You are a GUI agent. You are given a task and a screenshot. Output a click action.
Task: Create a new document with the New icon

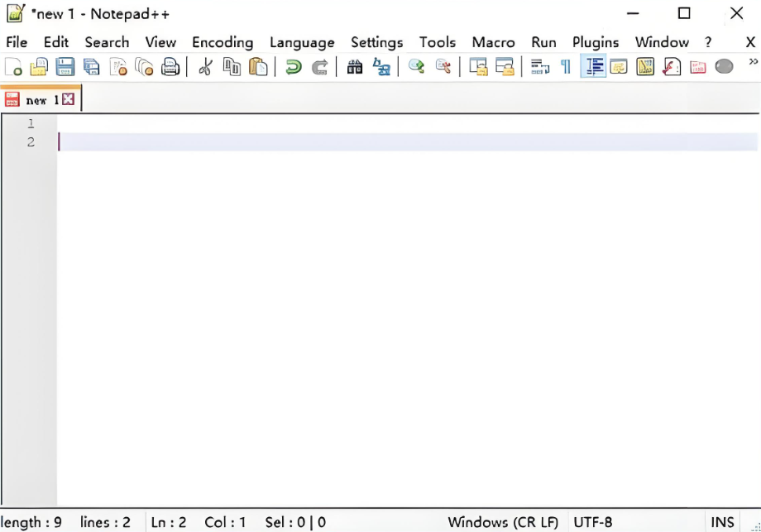(x=13, y=67)
